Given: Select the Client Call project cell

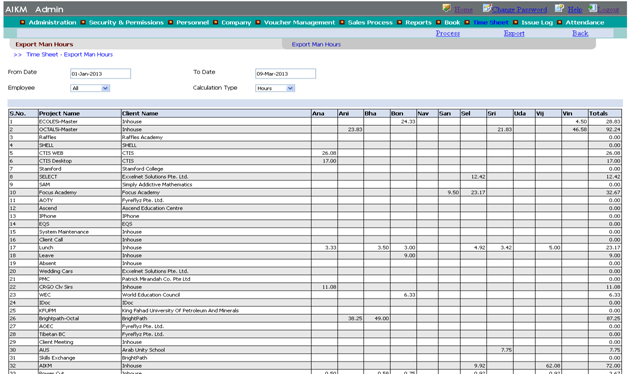Looking at the screenshot, I should pos(80,240).
